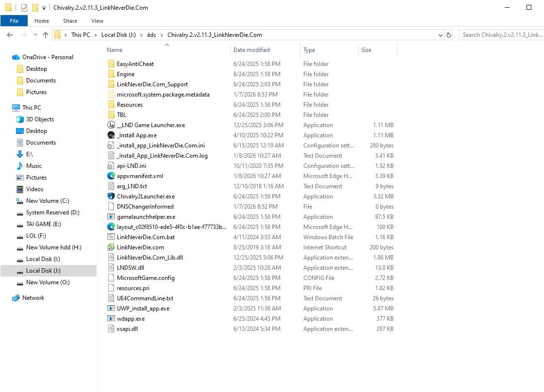Select the _Install App.exe icon
The width and height of the screenshot is (544, 392).
coord(111,135)
